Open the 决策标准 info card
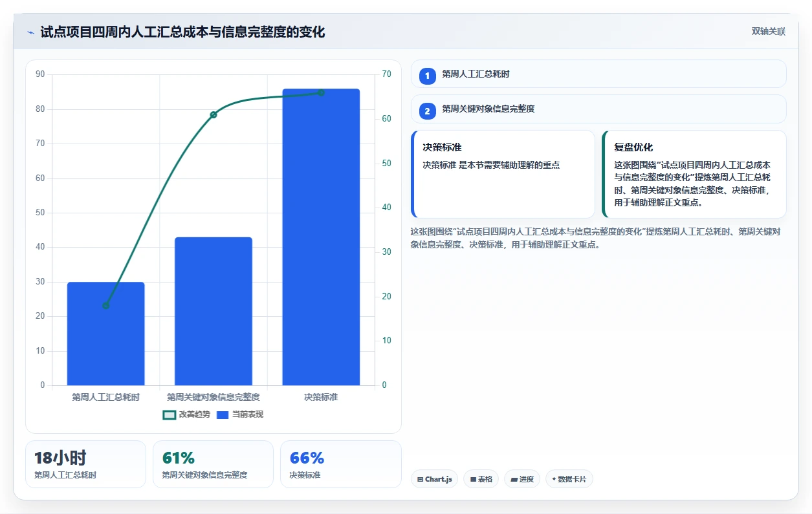Image resolution: width=812 pixels, height=514 pixels. [x=503, y=175]
